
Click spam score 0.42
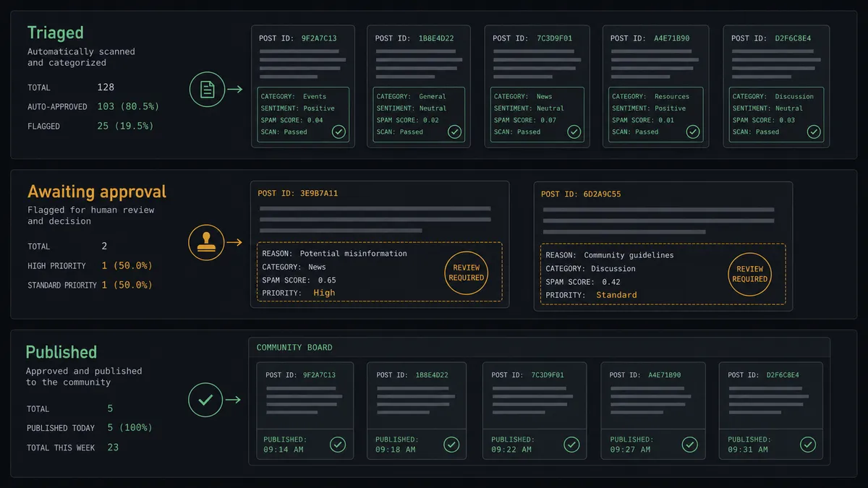(x=611, y=282)
